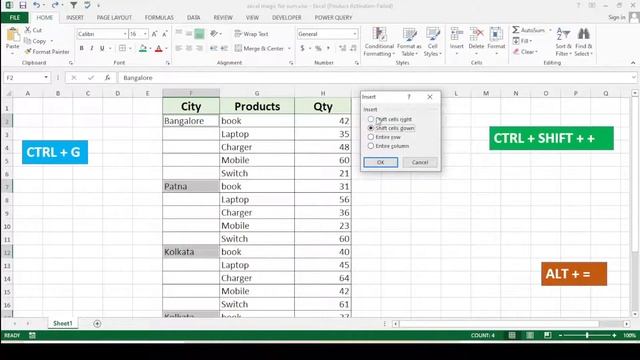The width and height of the screenshot is (640, 360).
Task: Open the font name dropdown showing Calibri
Action: click(125, 34)
